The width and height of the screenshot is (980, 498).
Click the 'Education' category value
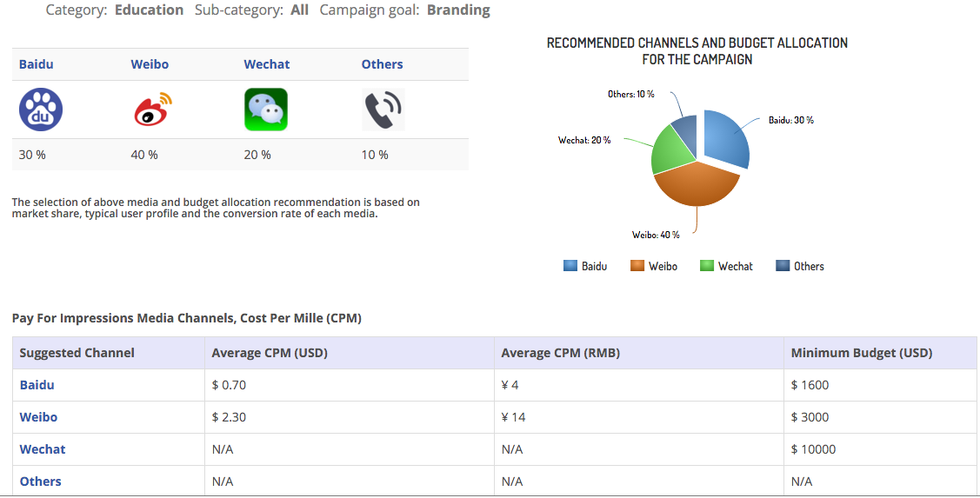[150, 10]
